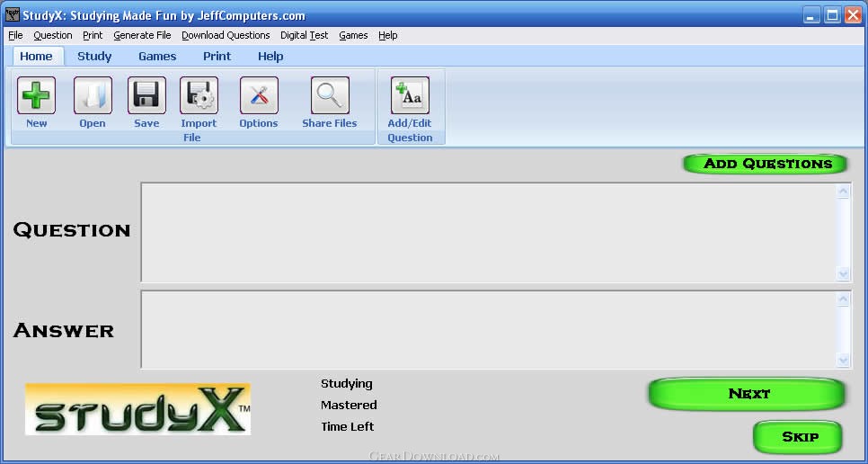Click Answer box scrollbar up arrow

[x=843, y=299]
